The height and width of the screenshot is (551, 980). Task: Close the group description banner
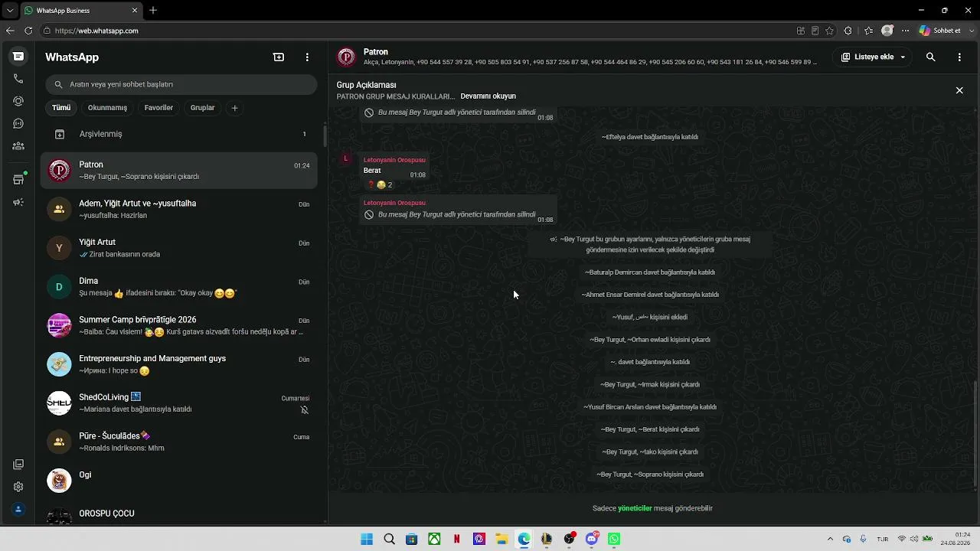click(x=959, y=90)
